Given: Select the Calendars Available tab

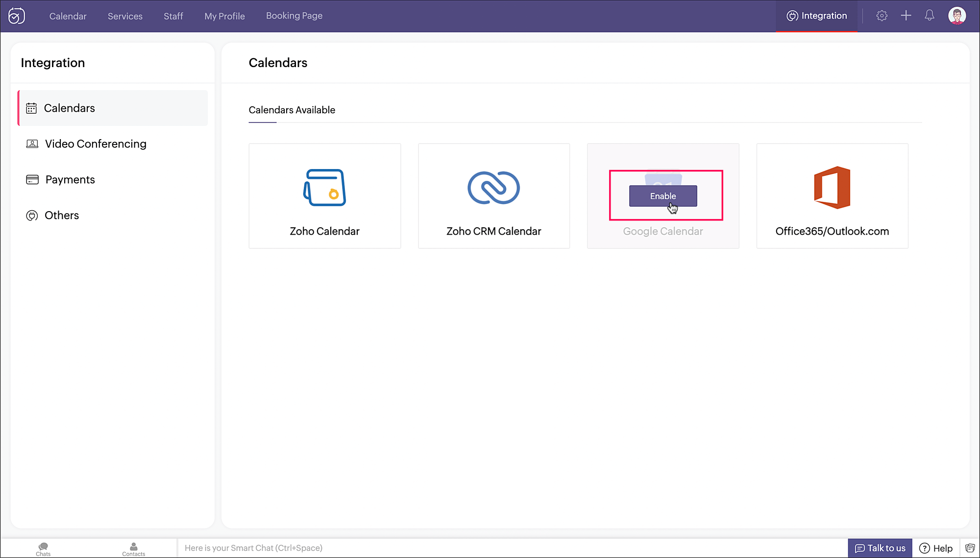Looking at the screenshot, I should (x=292, y=110).
